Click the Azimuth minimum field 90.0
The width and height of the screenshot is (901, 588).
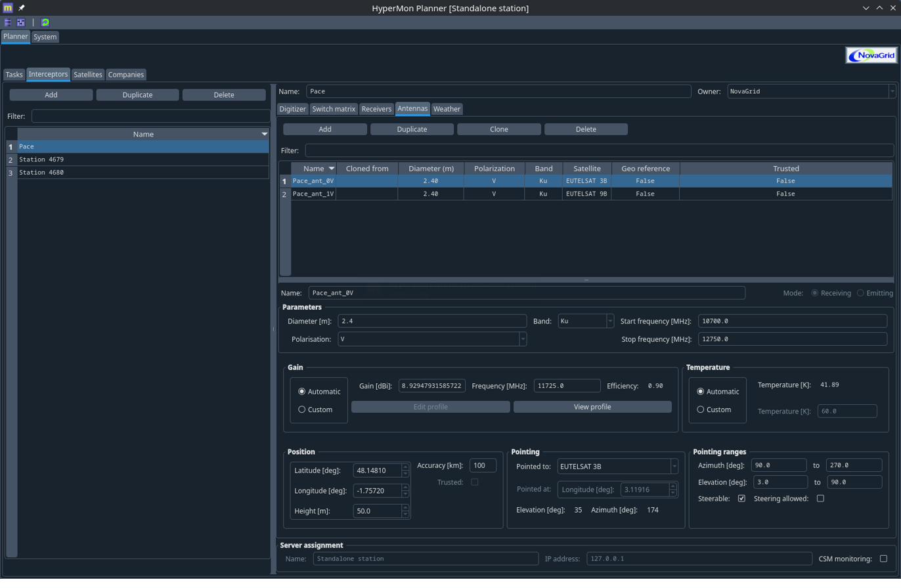(778, 465)
